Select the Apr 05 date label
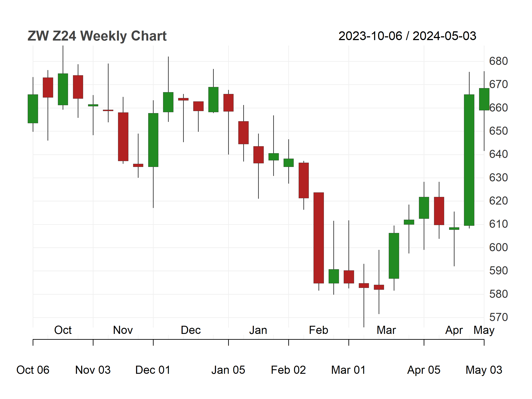 (424, 370)
